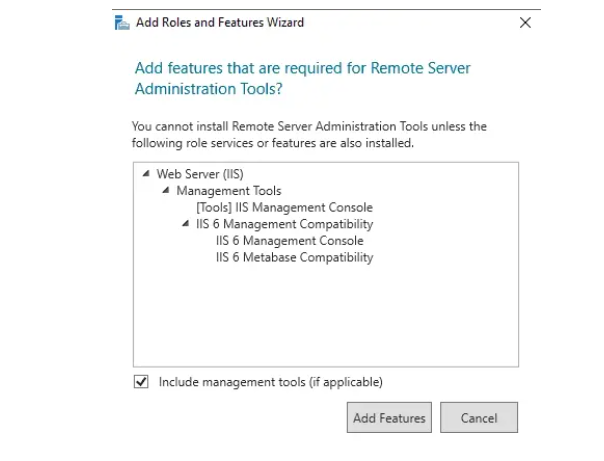The image size is (604, 461).
Task: Select IIS 6 Metabase Compatibility item
Action: tap(294, 257)
